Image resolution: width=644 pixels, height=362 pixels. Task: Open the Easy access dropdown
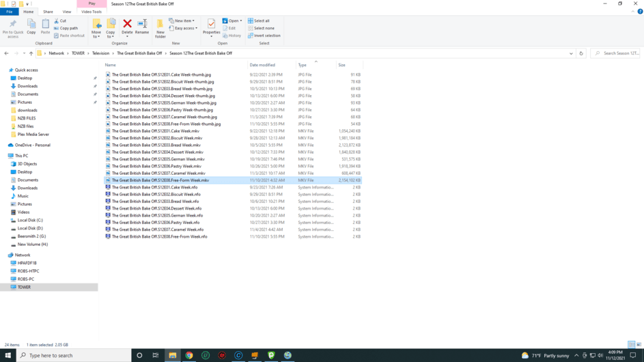tap(183, 29)
